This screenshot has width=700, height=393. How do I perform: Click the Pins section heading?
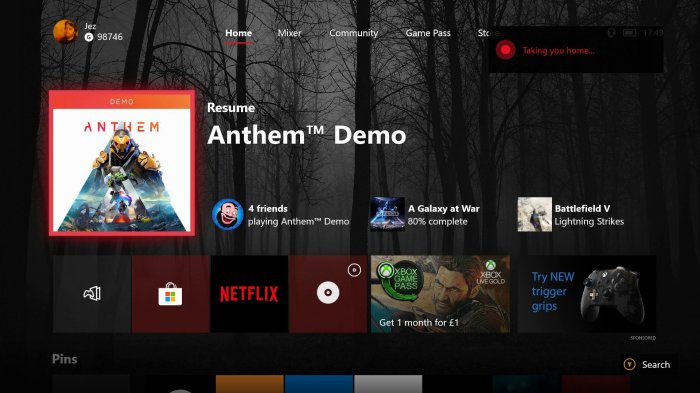65,359
